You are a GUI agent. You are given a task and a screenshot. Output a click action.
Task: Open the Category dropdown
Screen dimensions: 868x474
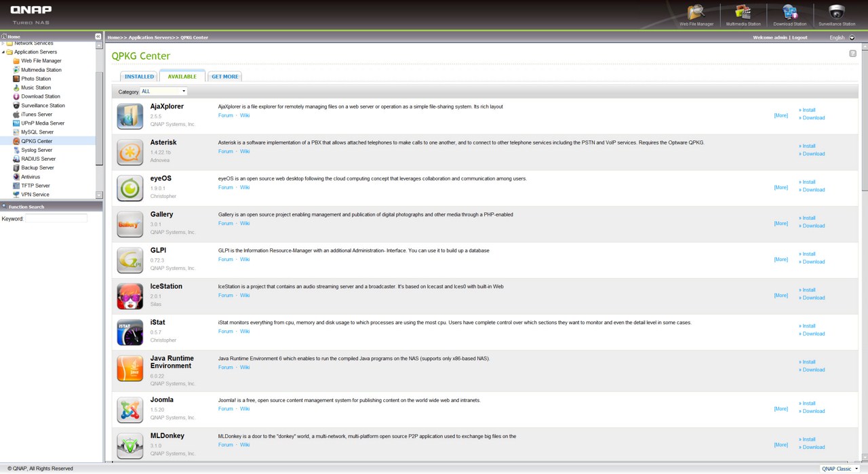[163, 92]
